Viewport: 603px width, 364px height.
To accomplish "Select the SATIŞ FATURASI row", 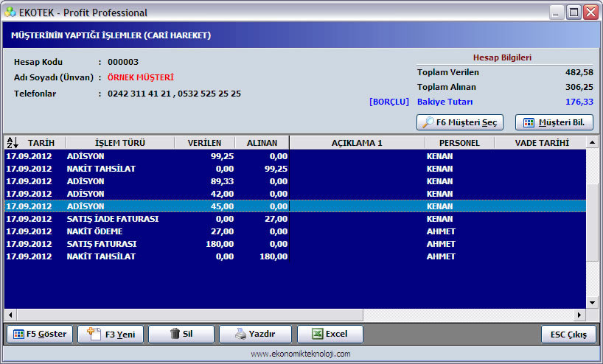I will coord(295,244).
